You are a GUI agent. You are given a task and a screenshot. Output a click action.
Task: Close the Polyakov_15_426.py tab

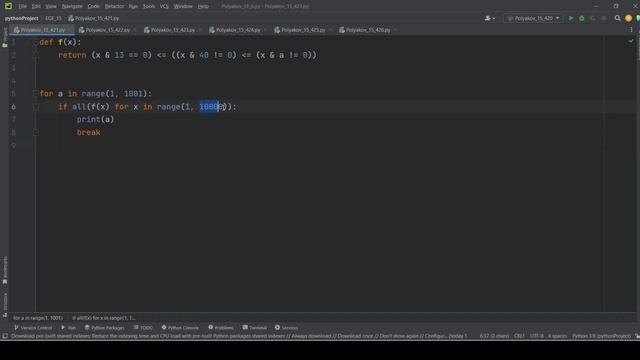click(396, 30)
